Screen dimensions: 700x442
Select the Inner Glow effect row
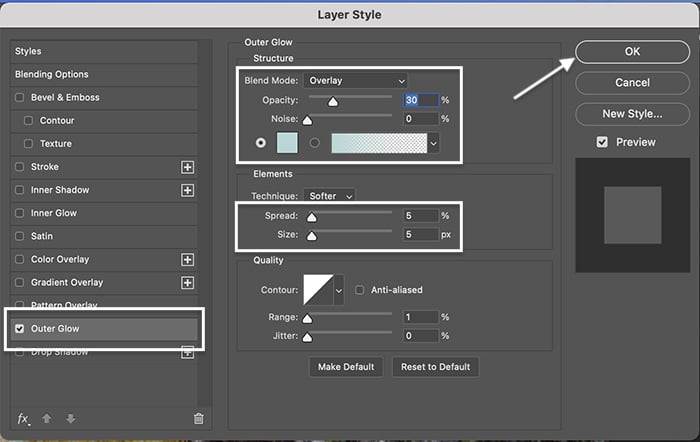(104, 213)
